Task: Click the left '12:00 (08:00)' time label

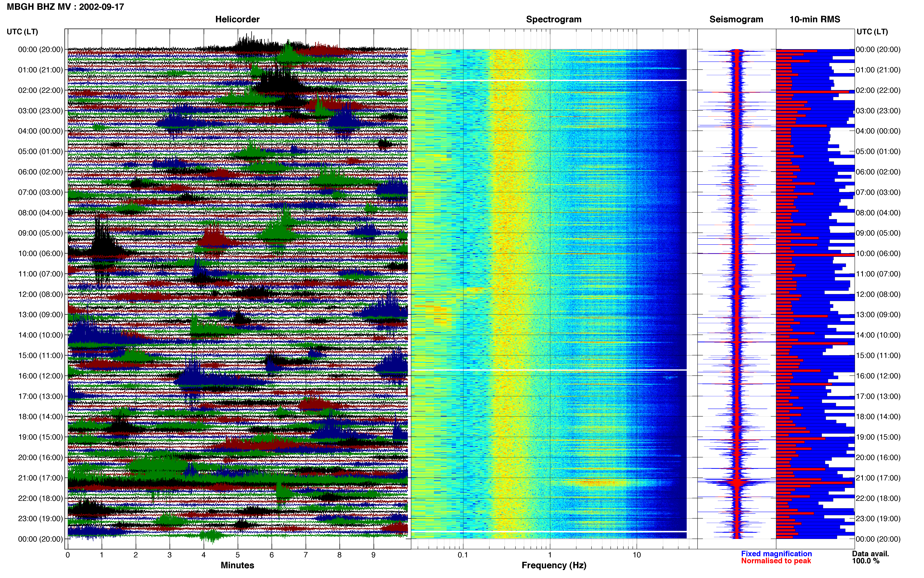Action: click(x=41, y=294)
